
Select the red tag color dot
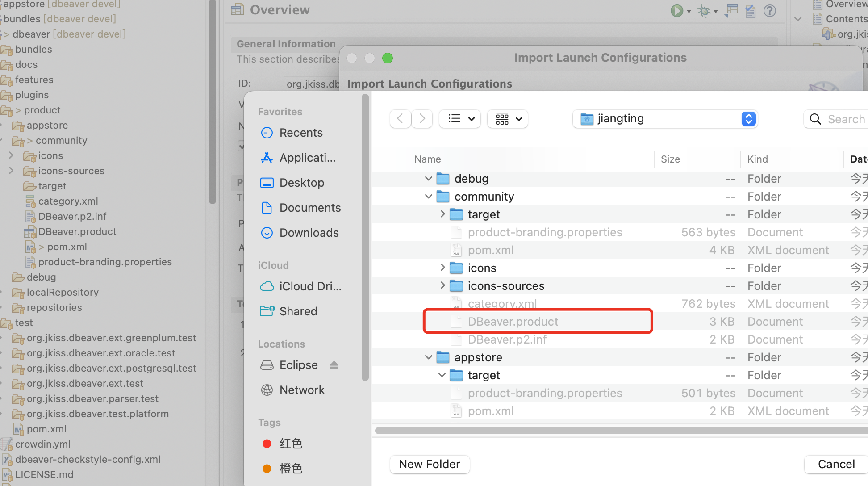267,444
